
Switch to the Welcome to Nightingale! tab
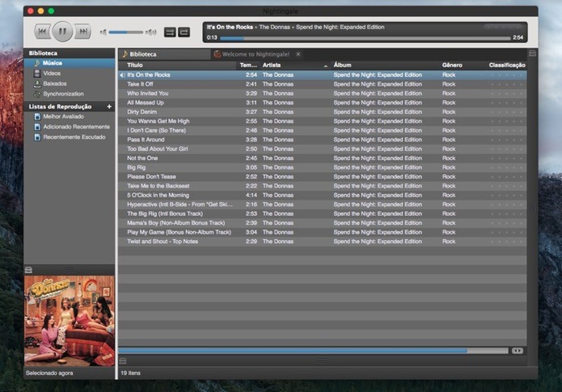click(255, 54)
